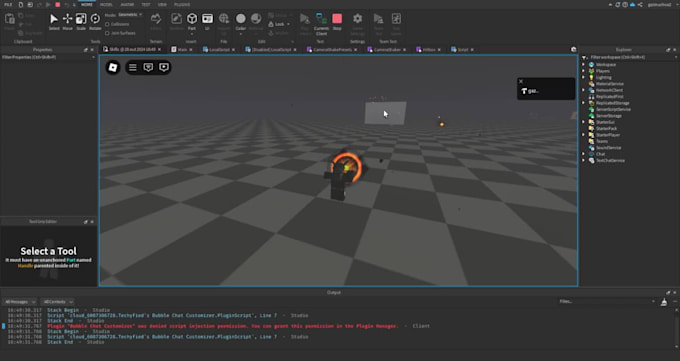Expand the StarterPlayer node
The width and height of the screenshot is (680, 361).
pos(583,135)
